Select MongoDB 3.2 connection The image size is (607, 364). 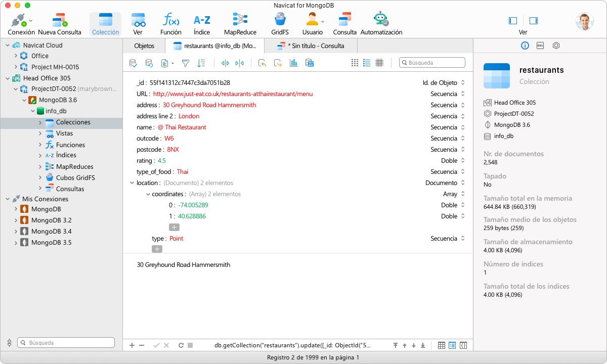tap(51, 220)
